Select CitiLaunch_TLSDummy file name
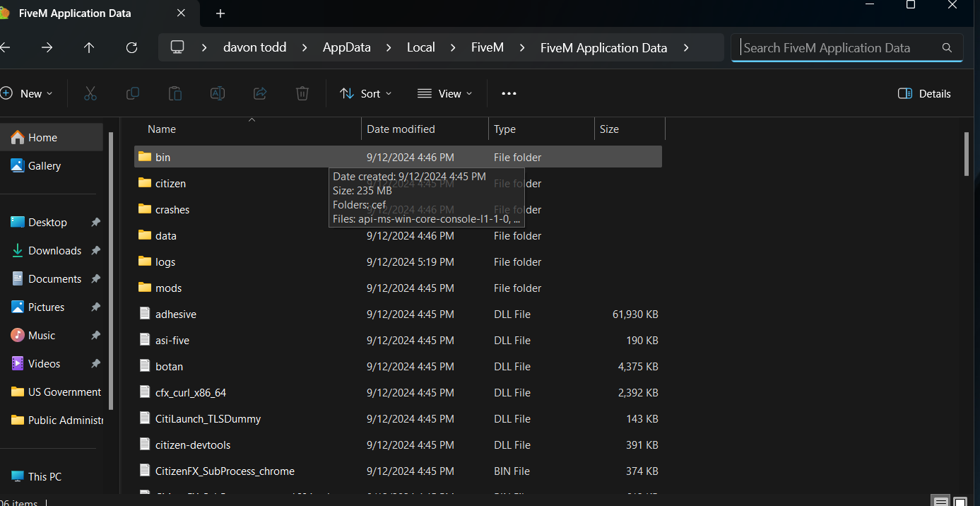This screenshot has width=980, height=506. [208, 418]
